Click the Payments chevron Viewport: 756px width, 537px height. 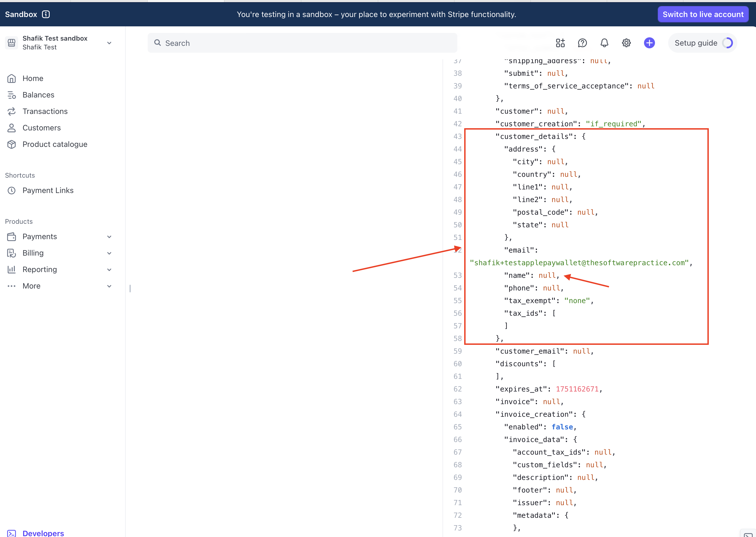tap(110, 237)
